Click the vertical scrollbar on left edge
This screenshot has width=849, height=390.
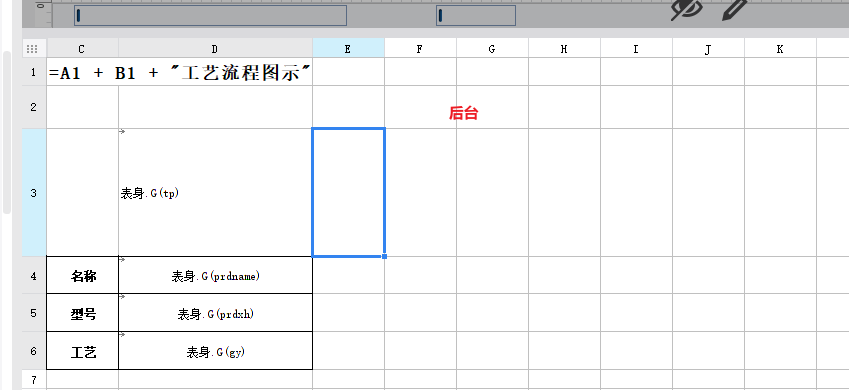[6, 133]
